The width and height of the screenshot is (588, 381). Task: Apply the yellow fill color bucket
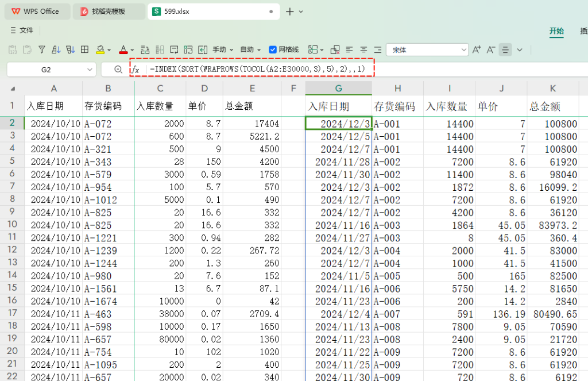[x=100, y=49]
